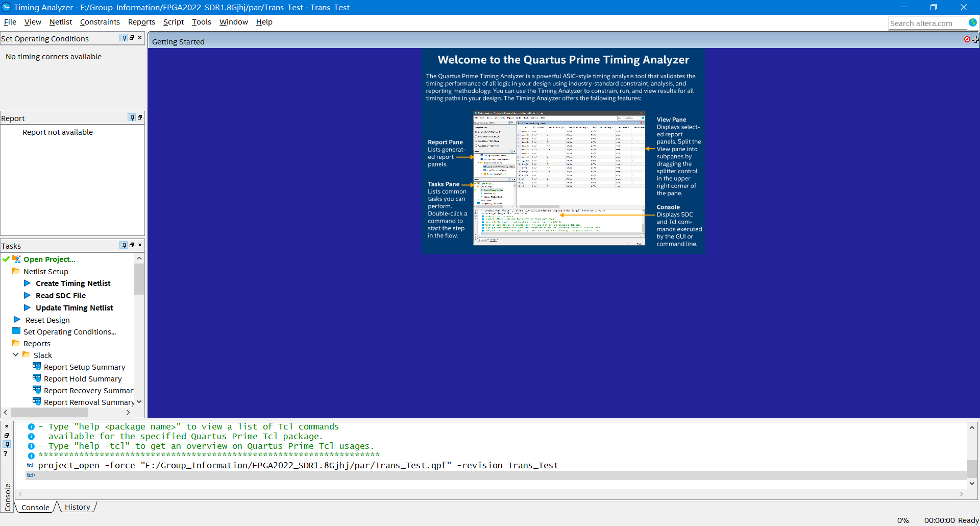Toggle the Tasks panel pin
Image resolution: width=980 pixels, height=526 pixels.
click(x=124, y=245)
